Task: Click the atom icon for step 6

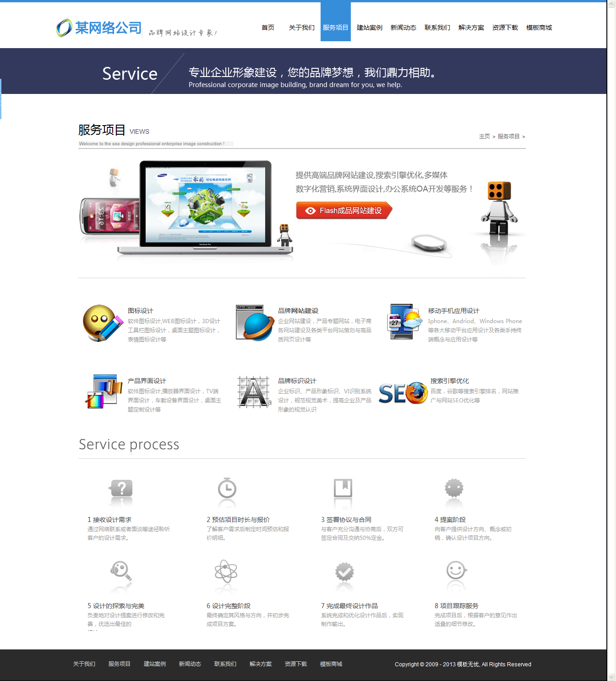Action: click(x=226, y=571)
